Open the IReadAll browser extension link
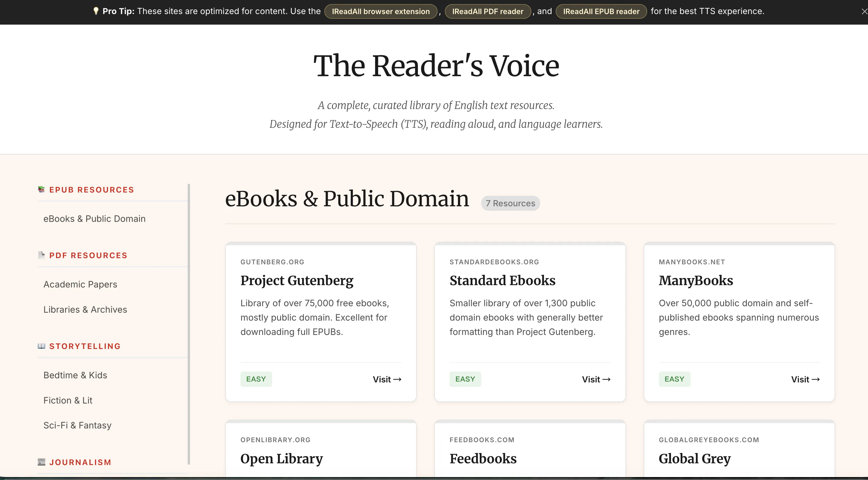The height and width of the screenshot is (480, 868). click(381, 11)
